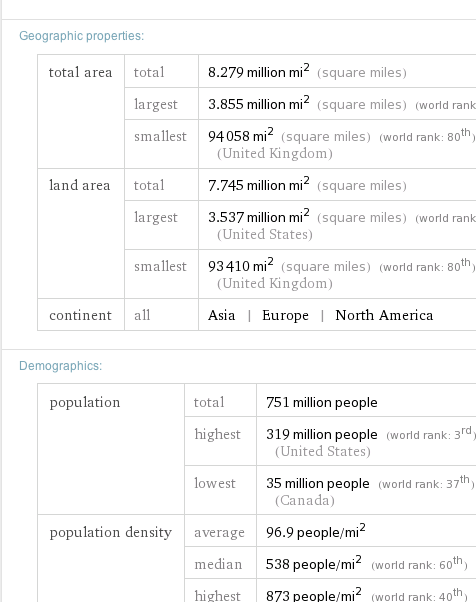Click the 7.745 million mi² land area value
Viewport: 476px width, 602px height.
[259, 185]
